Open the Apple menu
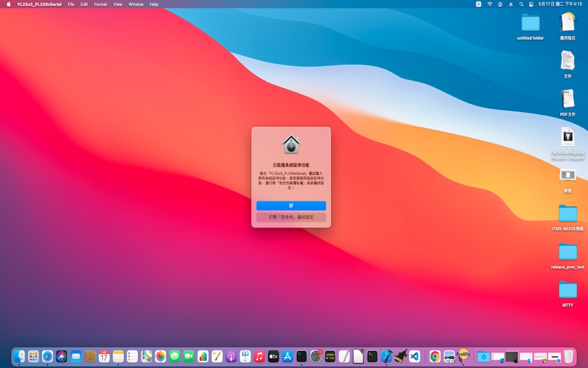 click(x=8, y=4)
